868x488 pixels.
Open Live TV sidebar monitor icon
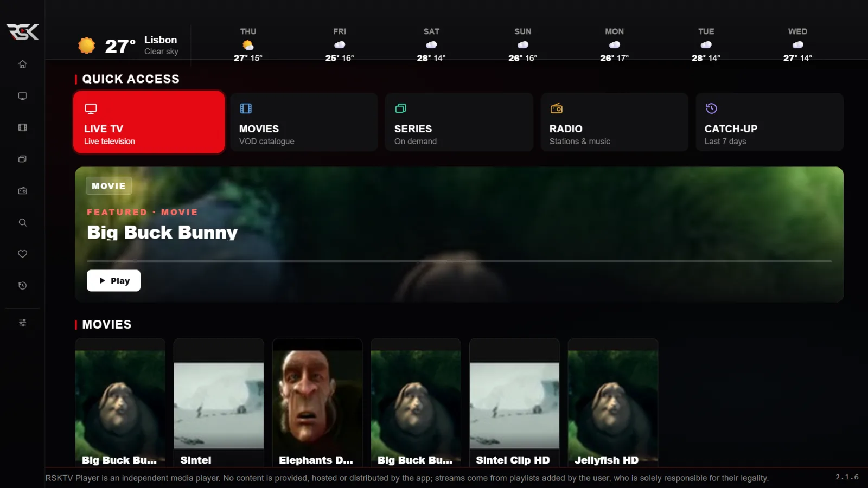click(x=22, y=96)
